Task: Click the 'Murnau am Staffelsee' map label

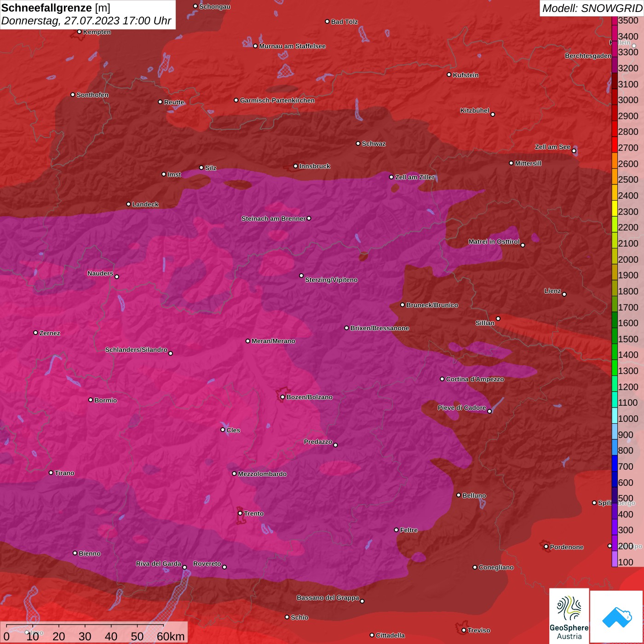Action: coord(293,46)
